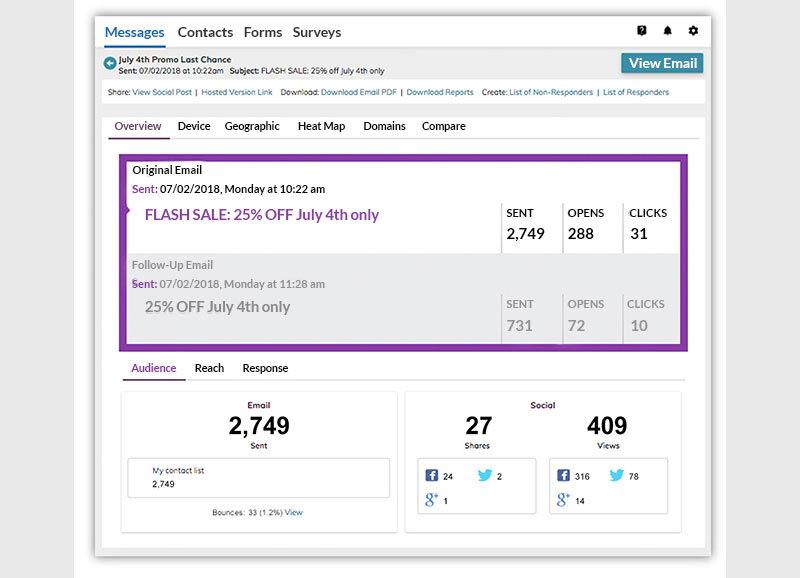800x578 pixels.
Task: Click the View link next to Bounces
Action: coord(294,512)
